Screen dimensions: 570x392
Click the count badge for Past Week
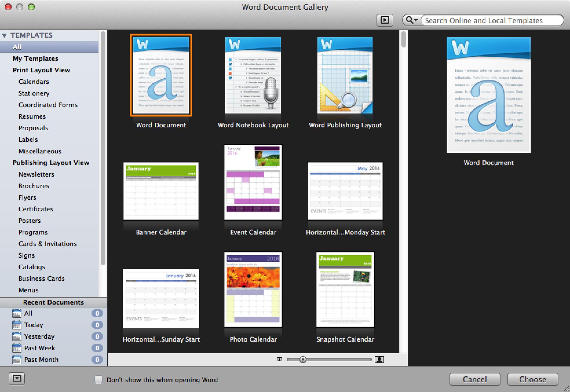(x=97, y=348)
